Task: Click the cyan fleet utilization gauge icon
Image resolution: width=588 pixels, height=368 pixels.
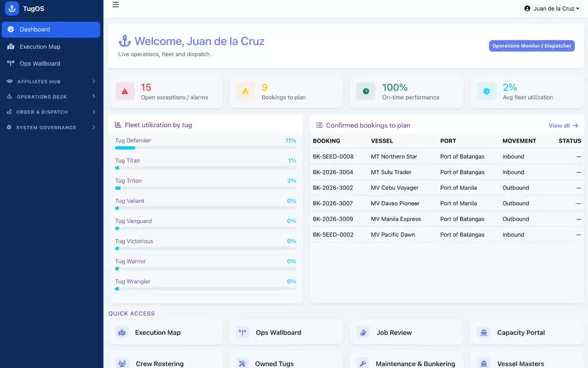Action: [x=486, y=92]
